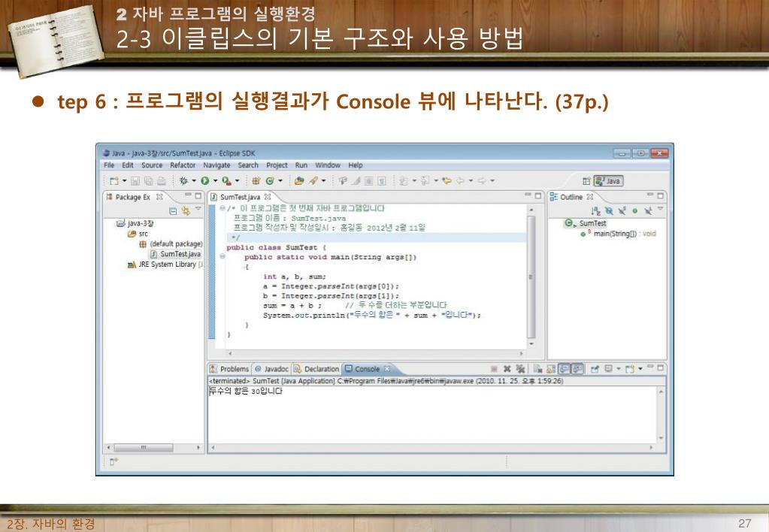Image resolution: width=769 pixels, height=532 pixels.
Task: Click the Open Perspective icon
Action: tap(586, 181)
